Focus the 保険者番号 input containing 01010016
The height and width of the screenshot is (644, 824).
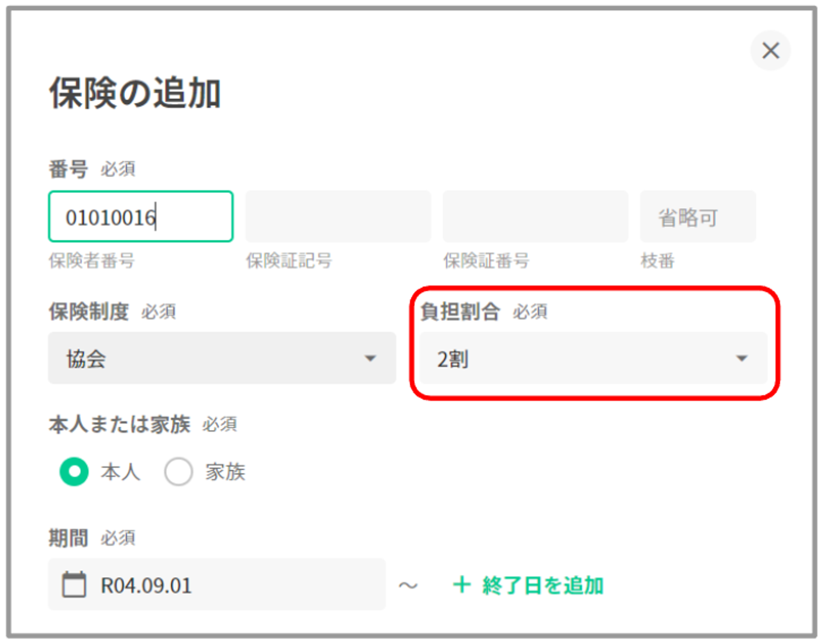click(x=140, y=217)
